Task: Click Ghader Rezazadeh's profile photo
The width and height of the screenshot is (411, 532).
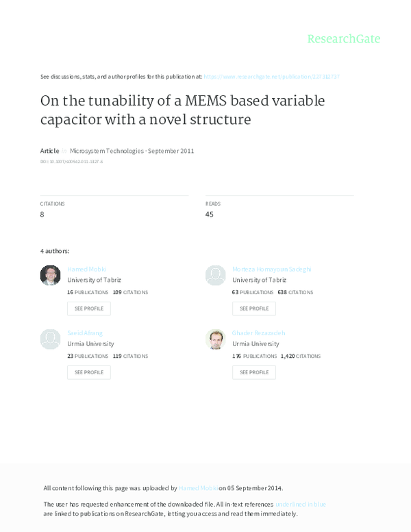Action: (216, 339)
